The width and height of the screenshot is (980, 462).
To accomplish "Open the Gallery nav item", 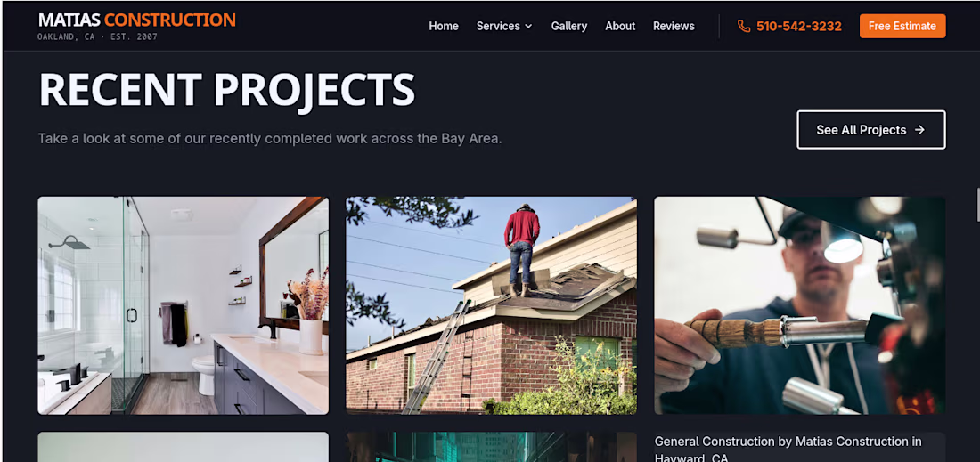I will point(568,26).
